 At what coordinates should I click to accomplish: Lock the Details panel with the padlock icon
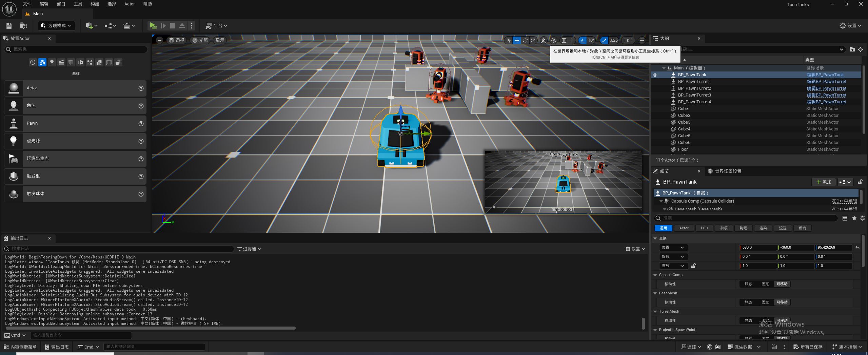[x=860, y=182]
